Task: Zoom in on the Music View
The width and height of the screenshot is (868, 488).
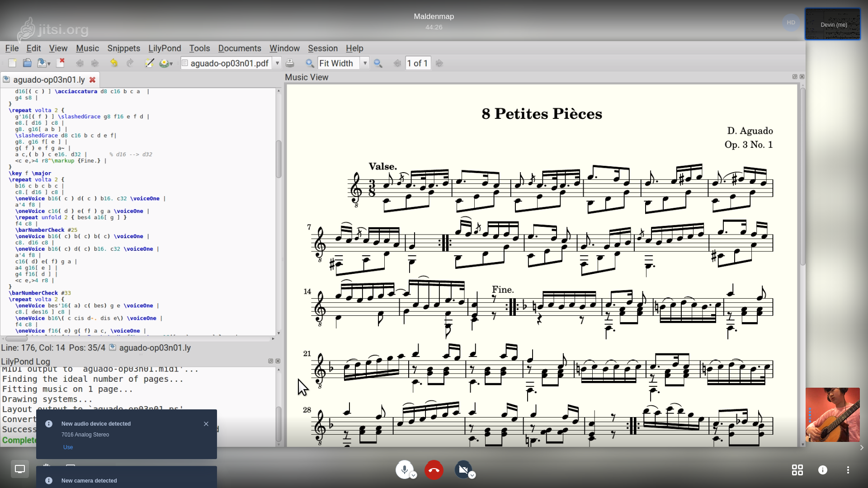Action: [310, 63]
